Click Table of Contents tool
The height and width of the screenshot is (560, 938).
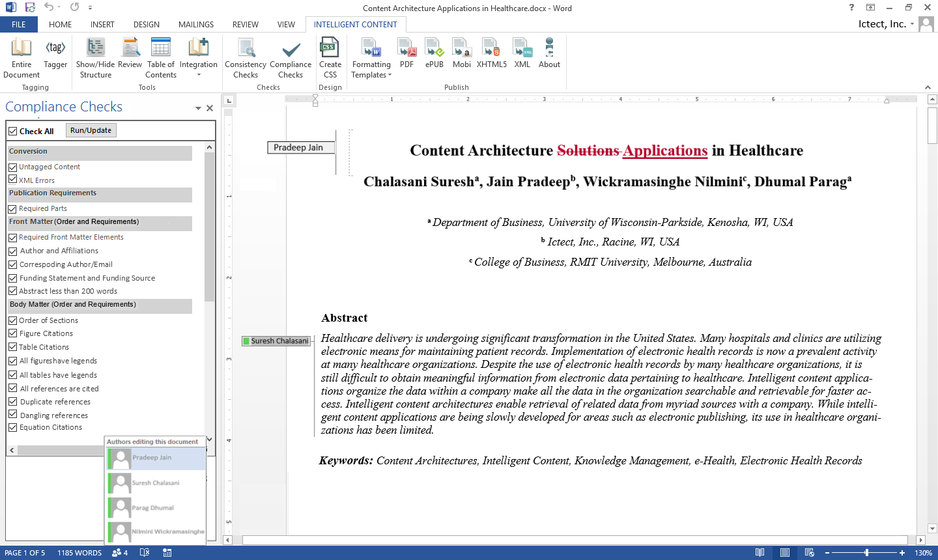tap(161, 58)
